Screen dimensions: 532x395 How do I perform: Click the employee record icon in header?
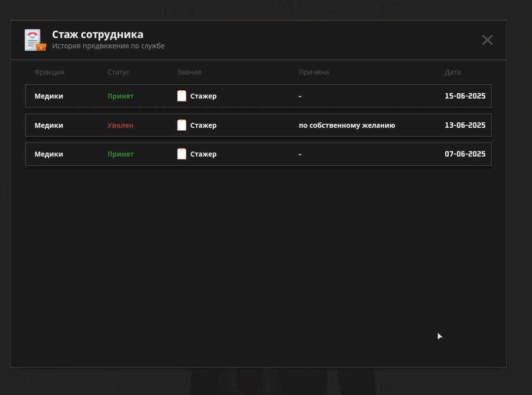point(35,40)
